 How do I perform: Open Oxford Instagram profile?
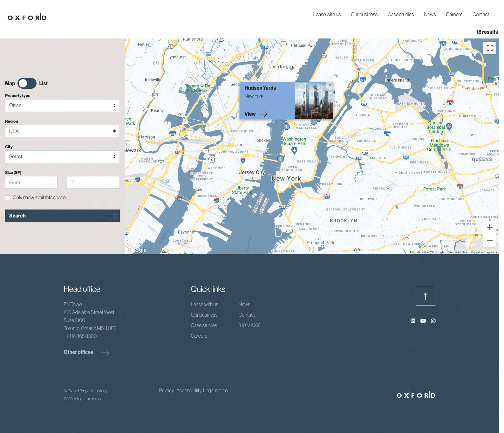click(433, 321)
